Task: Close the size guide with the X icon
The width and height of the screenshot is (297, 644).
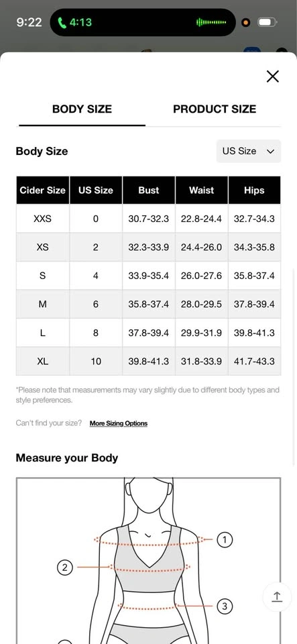Action: [x=272, y=76]
